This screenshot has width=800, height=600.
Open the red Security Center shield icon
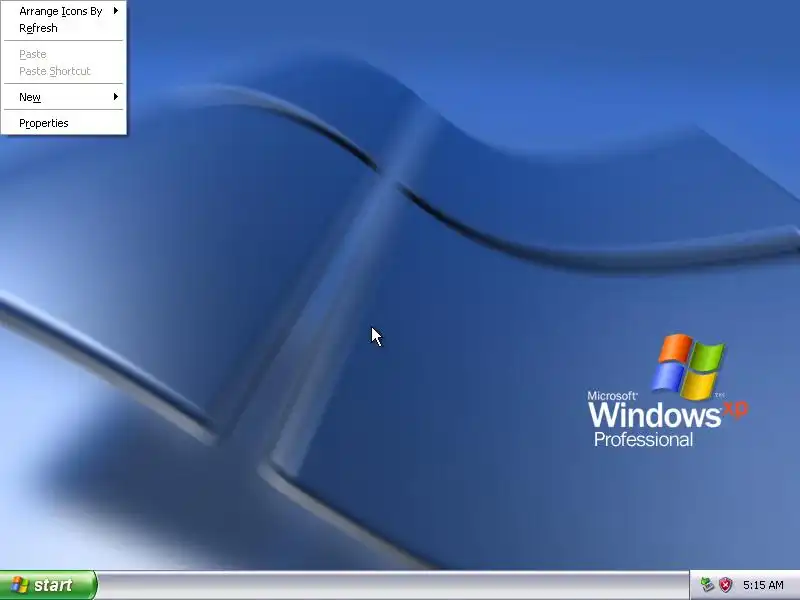725,585
